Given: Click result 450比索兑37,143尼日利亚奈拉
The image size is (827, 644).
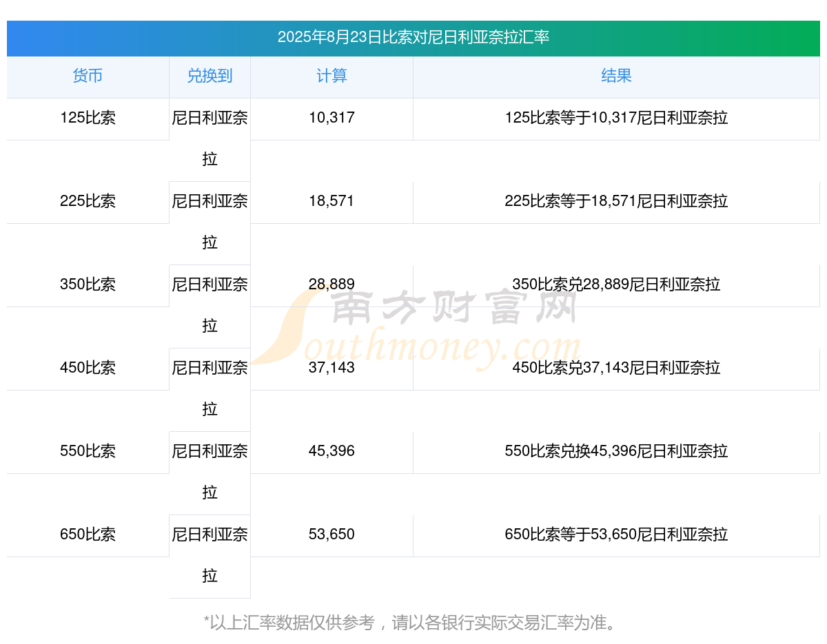Looking at the screenshot, I should click(616, 368).
